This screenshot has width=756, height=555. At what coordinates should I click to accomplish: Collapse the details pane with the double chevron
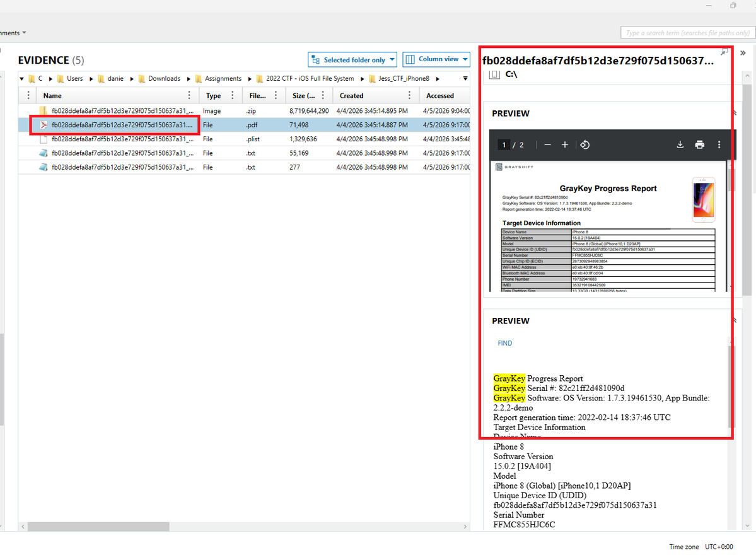(743, 53)
